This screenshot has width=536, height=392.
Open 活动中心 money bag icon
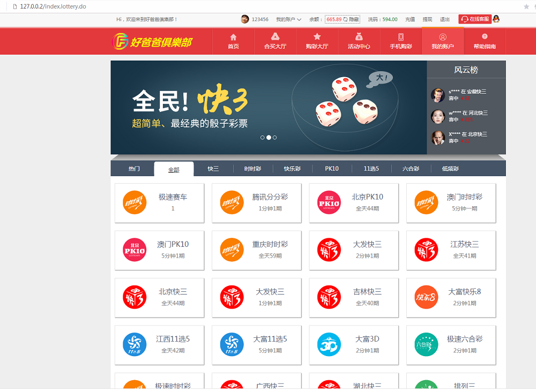pyautogui.click(x=359, y=37)
